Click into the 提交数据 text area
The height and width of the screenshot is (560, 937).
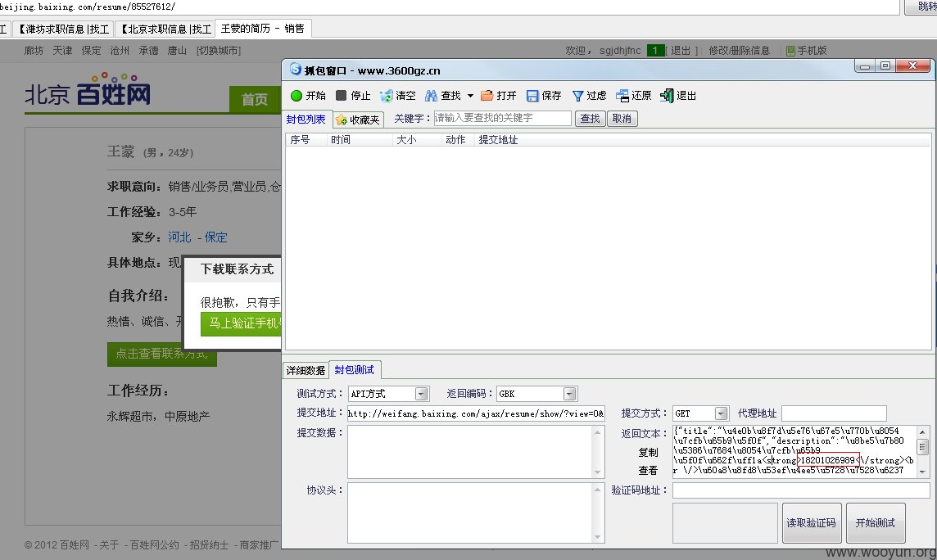tap(471, 452)
